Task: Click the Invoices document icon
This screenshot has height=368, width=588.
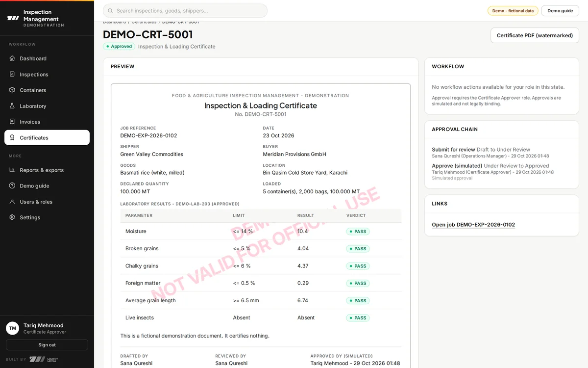Action: pyautogui.click(x=12, y=122)
